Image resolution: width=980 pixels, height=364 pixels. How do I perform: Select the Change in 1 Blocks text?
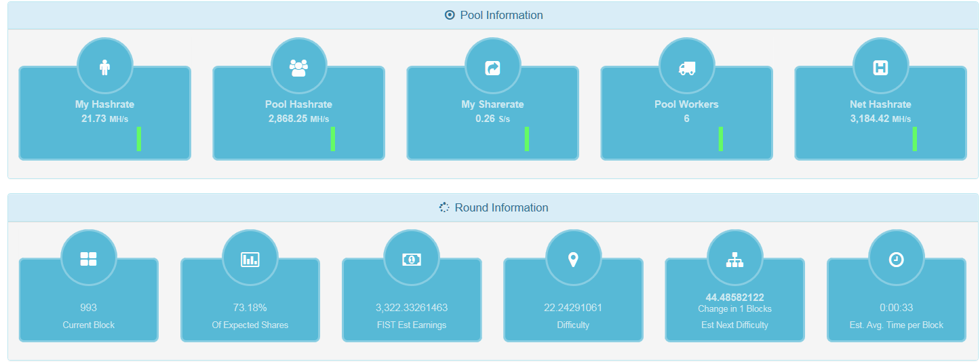tap(734, 308)
